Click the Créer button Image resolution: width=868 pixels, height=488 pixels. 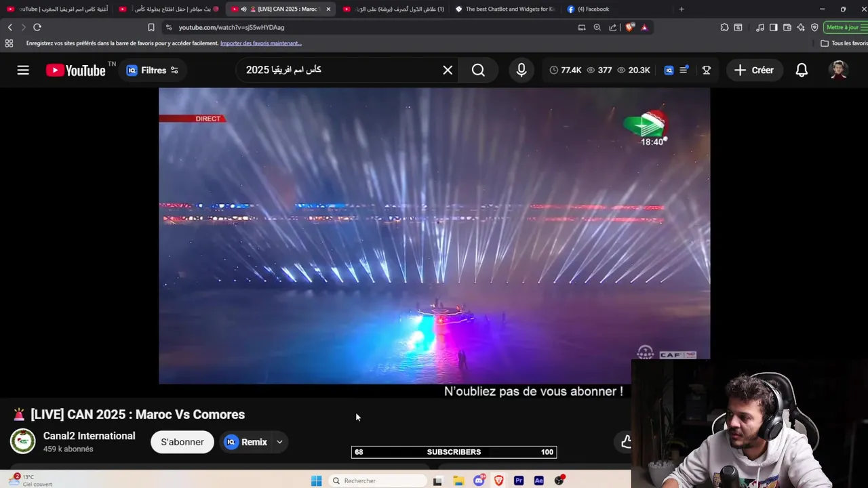pos(754,70)
